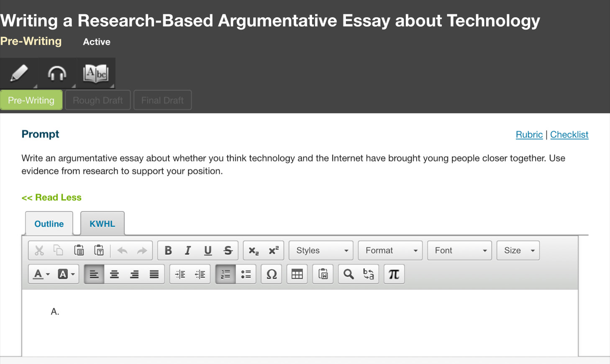Open the Size dropdown
The height and width of the screenshot is (364, 610).
coord(518,250)
